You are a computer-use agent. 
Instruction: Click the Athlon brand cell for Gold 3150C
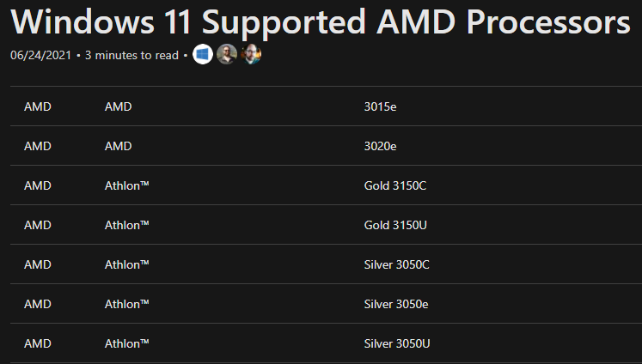126,185
